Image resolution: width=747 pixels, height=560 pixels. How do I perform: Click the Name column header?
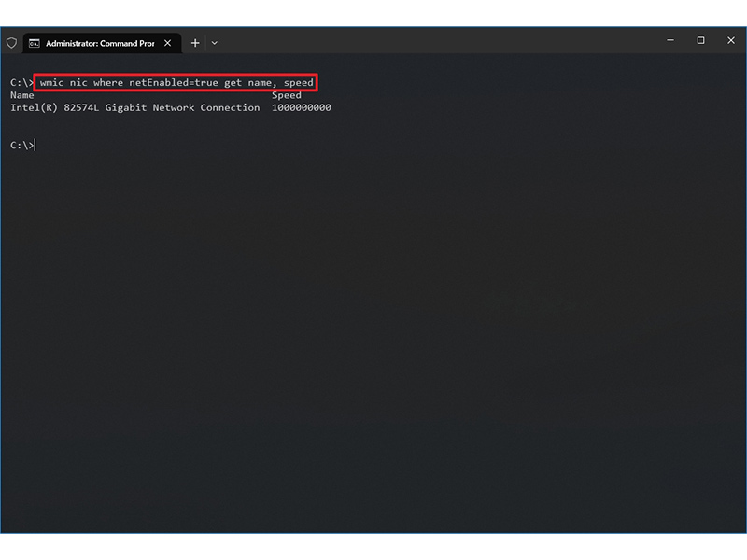click(x=21, y=95)
